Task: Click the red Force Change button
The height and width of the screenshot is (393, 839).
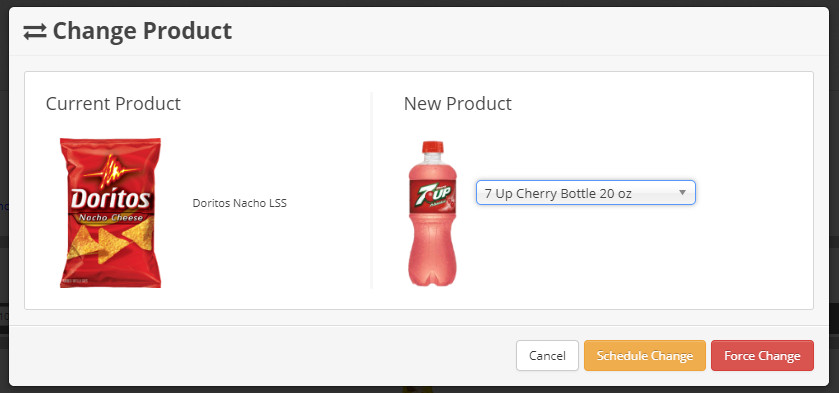Action: tap(762, 356)
